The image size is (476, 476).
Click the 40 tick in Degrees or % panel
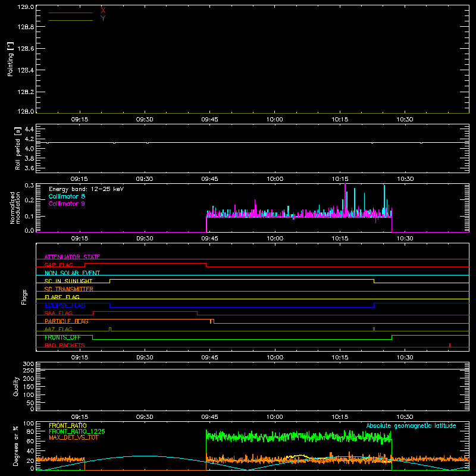(30, 451)
